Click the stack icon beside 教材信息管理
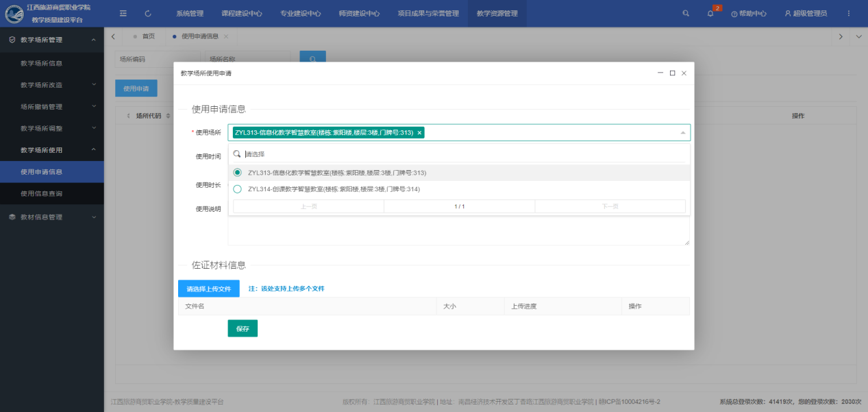 coord(12,217)
